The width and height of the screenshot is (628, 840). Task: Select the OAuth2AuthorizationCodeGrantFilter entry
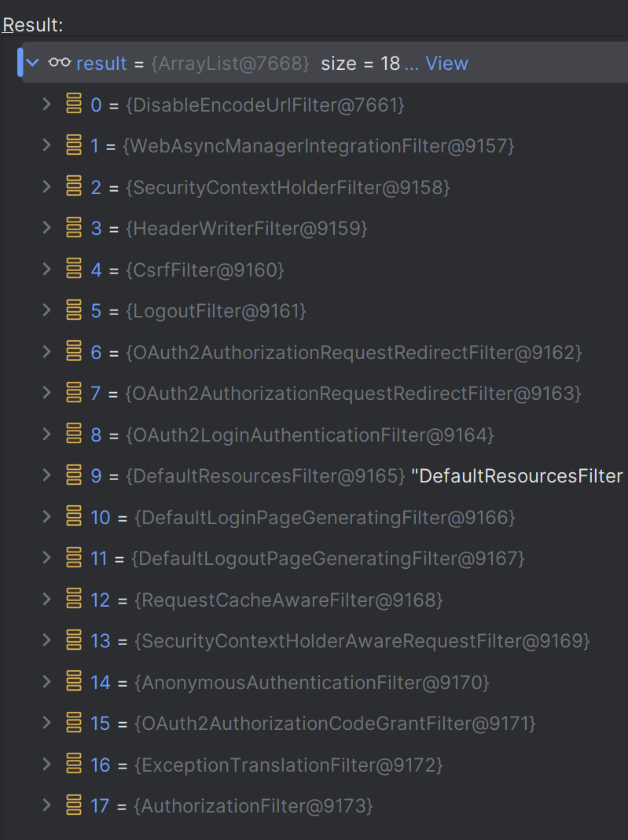coord(335,724)
